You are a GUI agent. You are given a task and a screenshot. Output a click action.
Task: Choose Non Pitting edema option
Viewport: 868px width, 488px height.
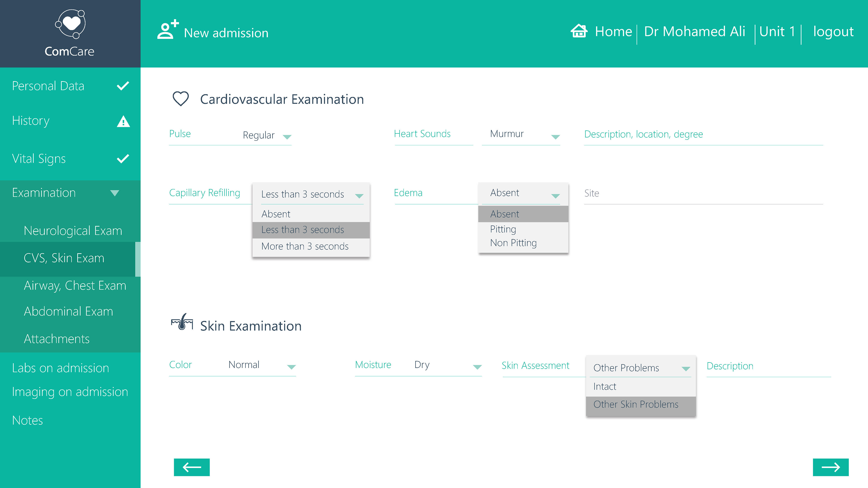pyautogui.click(x=513, y=243)
